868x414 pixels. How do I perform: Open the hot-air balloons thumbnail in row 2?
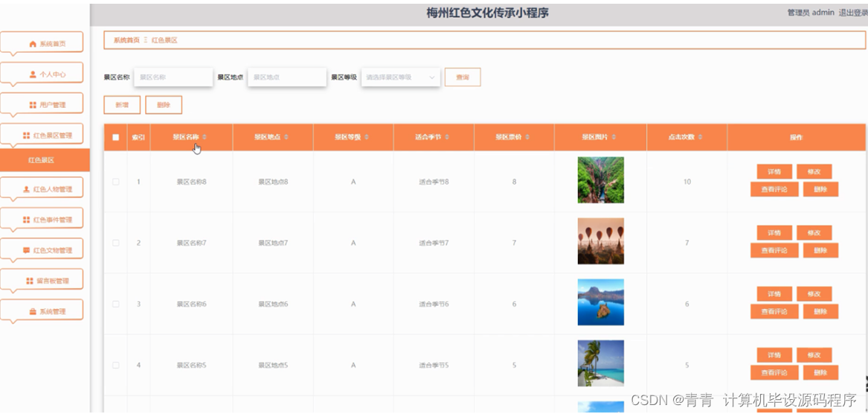pyautogui.click(x=601, y=241)
